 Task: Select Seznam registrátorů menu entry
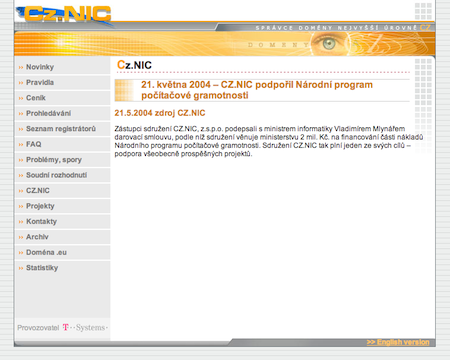pyautogui.click(x=61, y=129)
